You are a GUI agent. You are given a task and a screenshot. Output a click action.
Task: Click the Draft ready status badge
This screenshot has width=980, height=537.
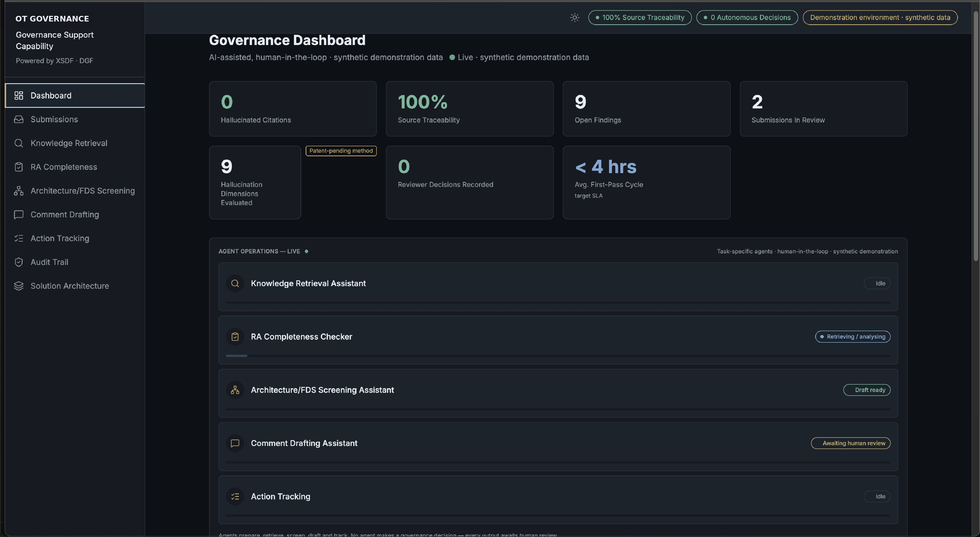[867, 390]
